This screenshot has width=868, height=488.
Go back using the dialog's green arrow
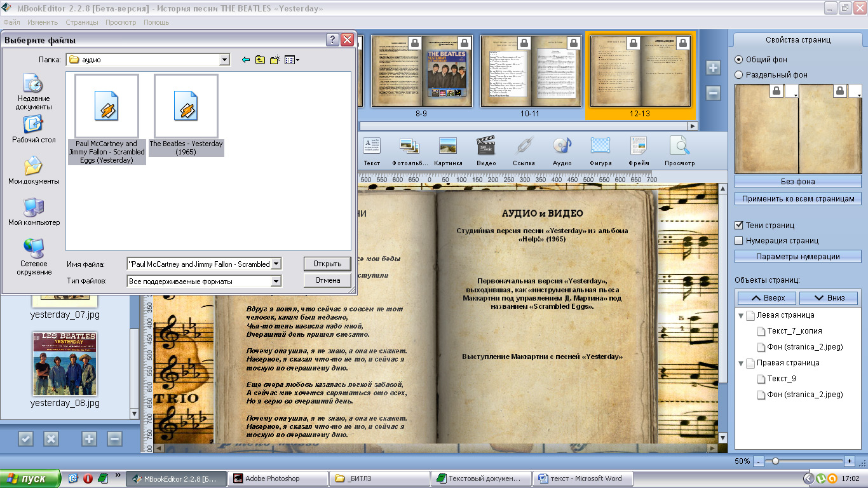tap(246, 60)
